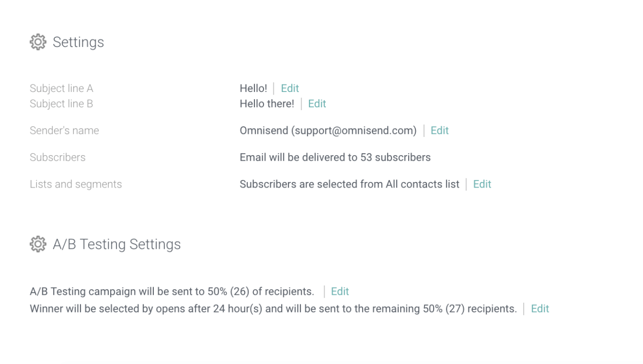The height and width of the screenshot is (364, 643).
Task: Select the Subject line A label
Action: 61,88
